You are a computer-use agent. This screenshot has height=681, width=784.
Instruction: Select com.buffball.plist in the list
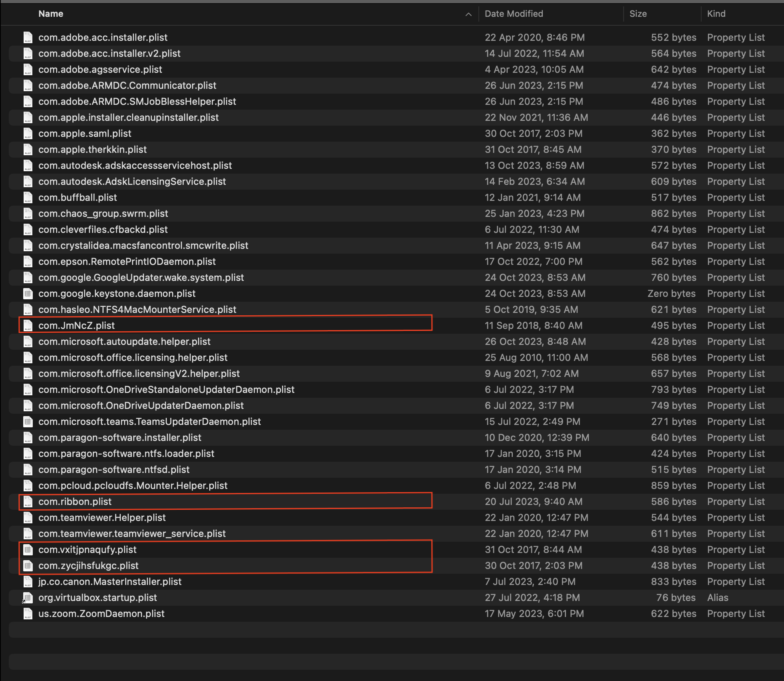78,197
